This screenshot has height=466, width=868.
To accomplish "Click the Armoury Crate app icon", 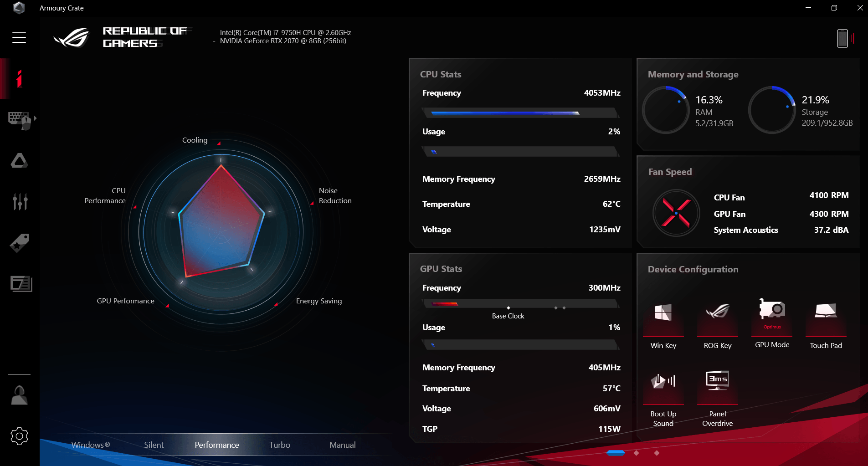I will click(x=19, y=8).
